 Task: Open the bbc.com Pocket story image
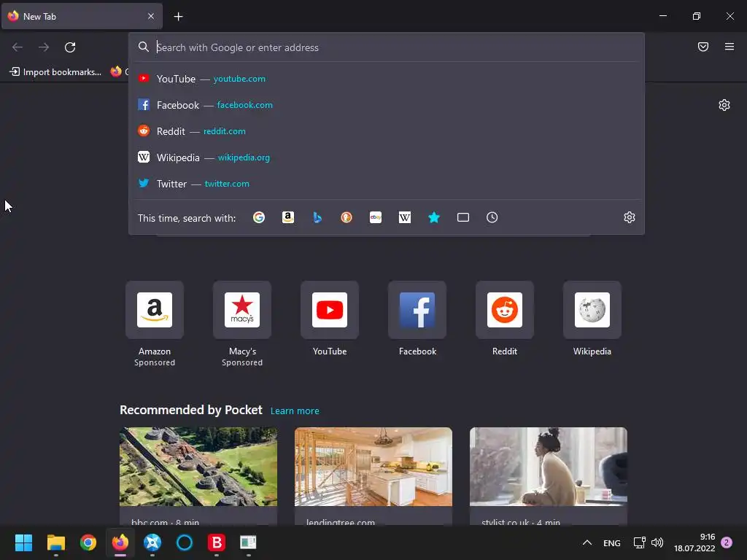click(x=198, y=467)
